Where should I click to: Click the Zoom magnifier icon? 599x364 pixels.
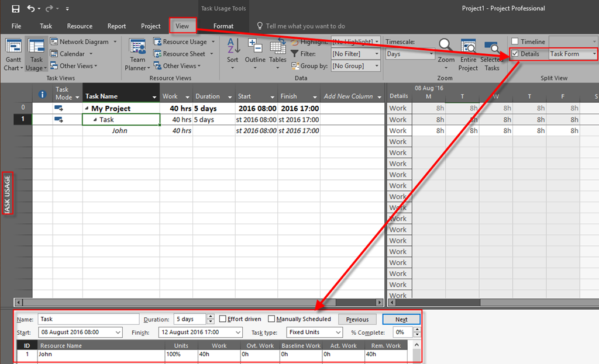(x=446, y=47)
